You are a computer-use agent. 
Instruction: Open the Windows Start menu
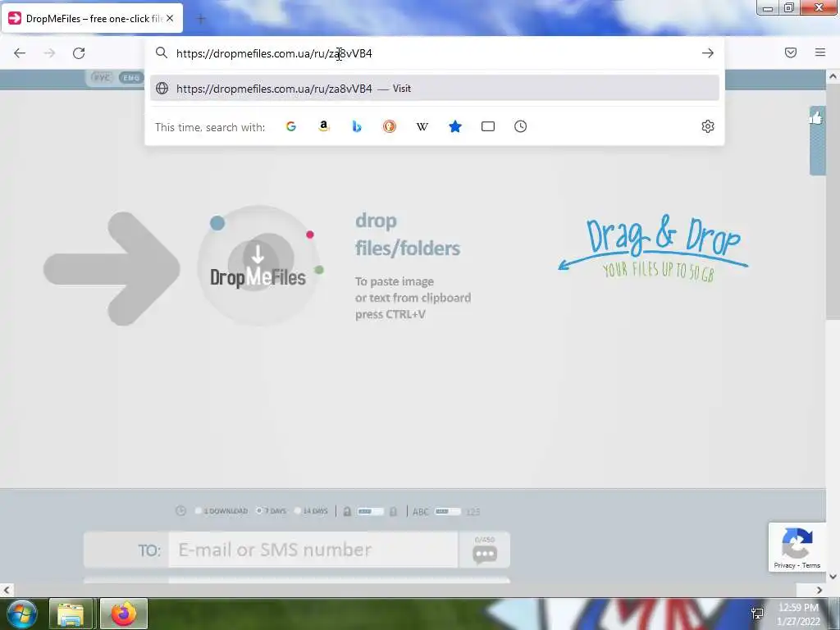point(21,614)
